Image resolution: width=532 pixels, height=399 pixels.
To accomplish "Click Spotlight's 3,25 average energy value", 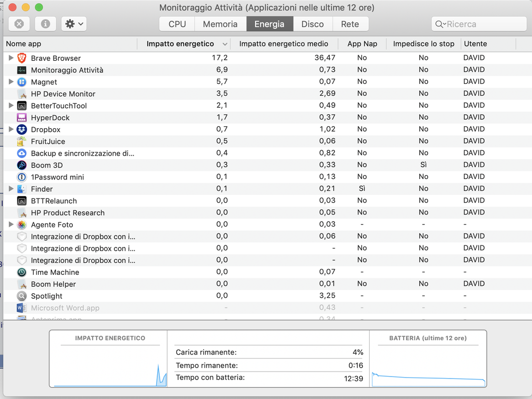I will pyautogui.click(x=327, y=296).
